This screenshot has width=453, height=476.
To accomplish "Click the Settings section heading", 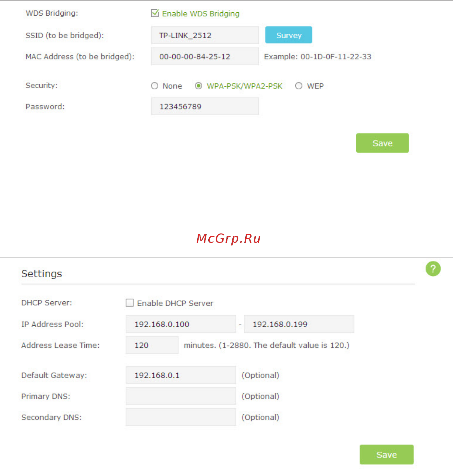I will 42,274.
